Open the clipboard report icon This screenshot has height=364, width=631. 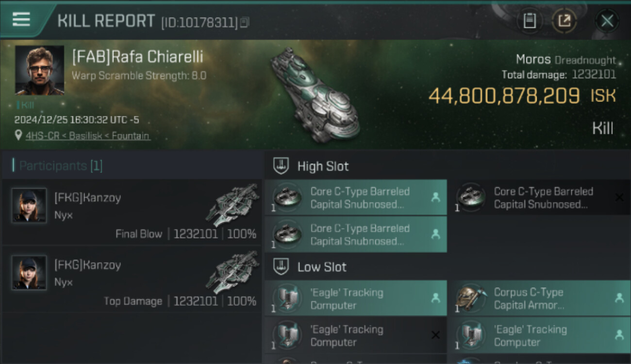coord(530,21)
